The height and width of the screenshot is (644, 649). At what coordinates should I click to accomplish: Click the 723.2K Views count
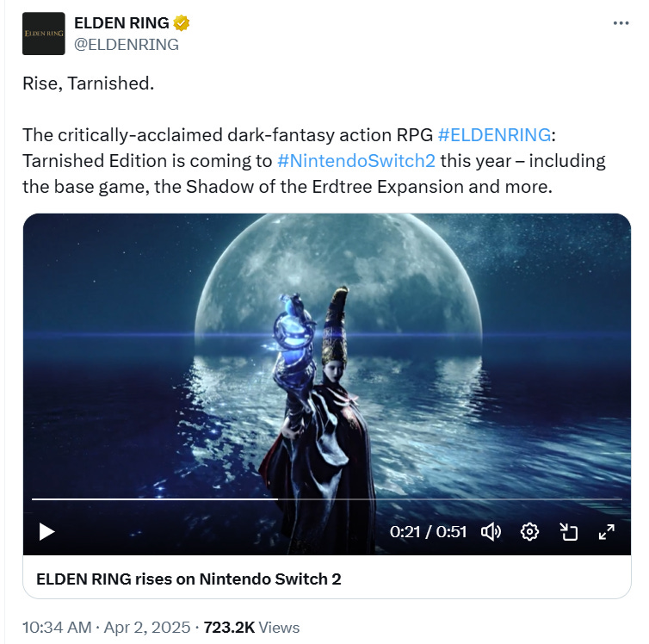(x=251, y=628)
